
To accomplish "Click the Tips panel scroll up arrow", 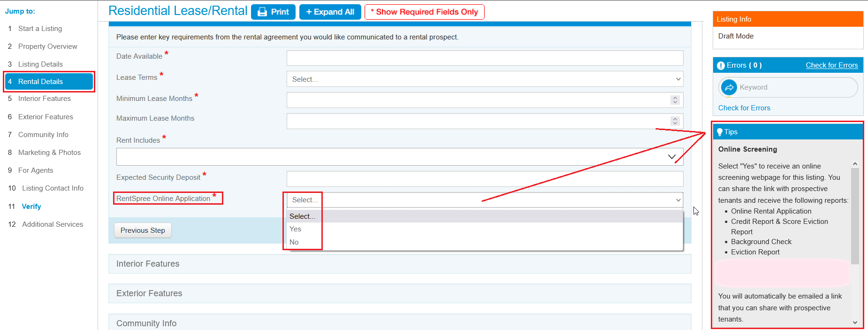I will point(855,164).
